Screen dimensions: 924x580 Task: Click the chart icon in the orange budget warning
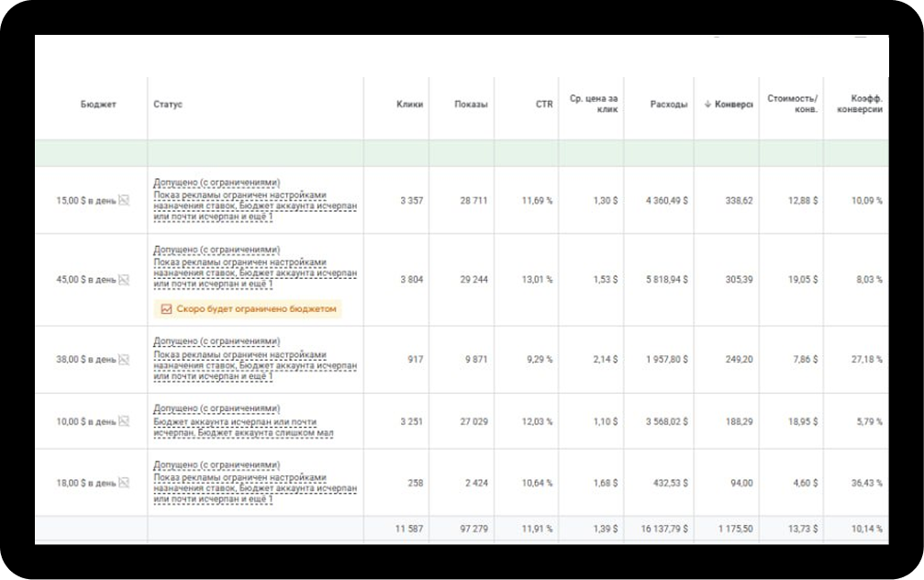[166, 309]
